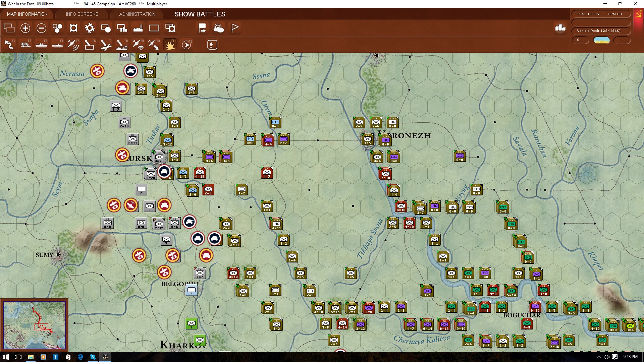
Task: Select F6 bomb unit mode
Action: click(90, 45)
